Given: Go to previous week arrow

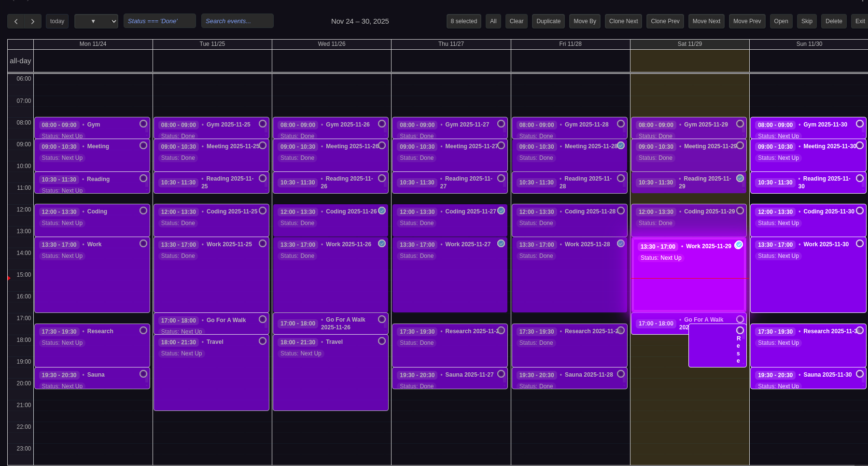Looking at the screenshot, I should pyautogui.click(x=16, y=21).
